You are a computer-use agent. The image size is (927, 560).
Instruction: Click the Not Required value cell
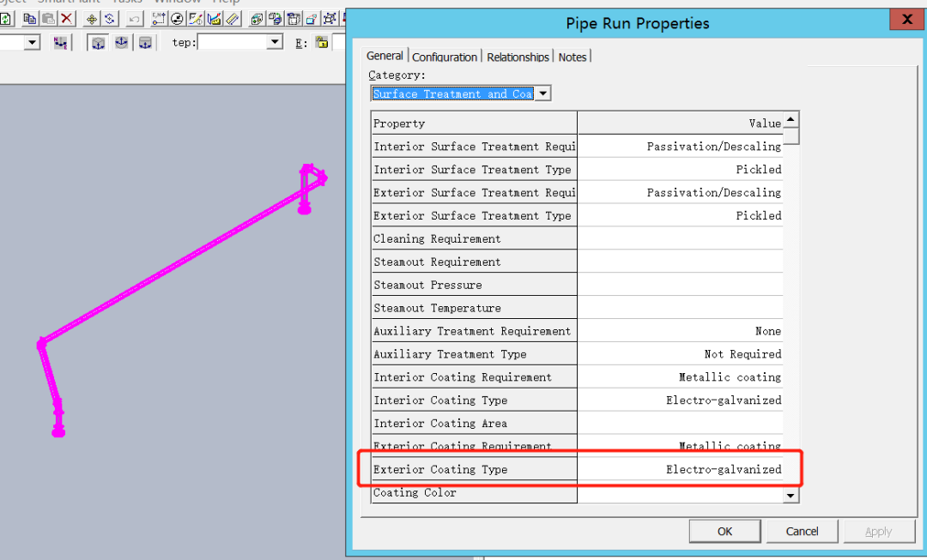click(x=680, y=354)
